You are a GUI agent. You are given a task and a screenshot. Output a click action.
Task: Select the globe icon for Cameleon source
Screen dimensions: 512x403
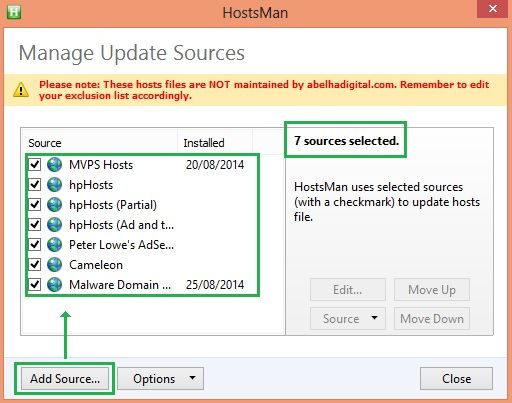point(54,265)
